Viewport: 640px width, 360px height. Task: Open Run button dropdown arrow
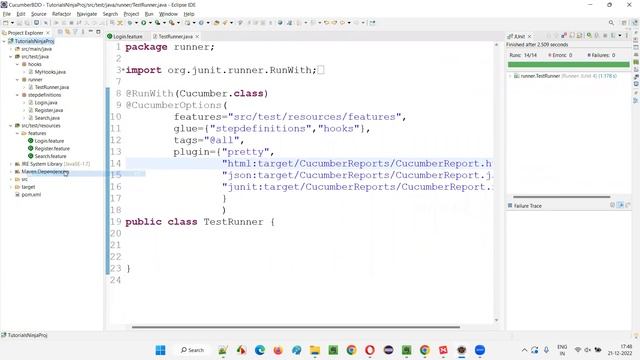tap(150, 23)
